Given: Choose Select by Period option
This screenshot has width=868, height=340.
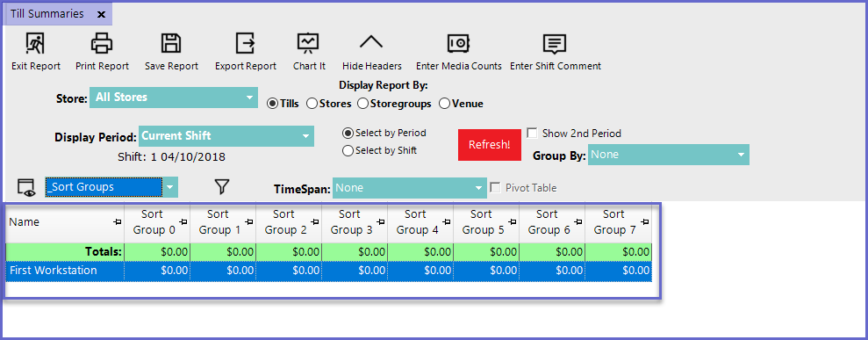Looking at the screenshot, I should (348, 133).
